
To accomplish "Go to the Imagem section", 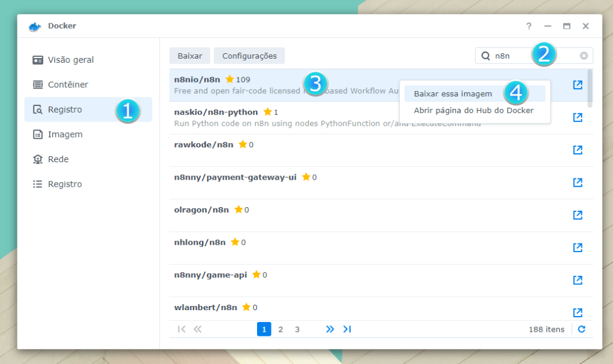I will coord(65,135).
